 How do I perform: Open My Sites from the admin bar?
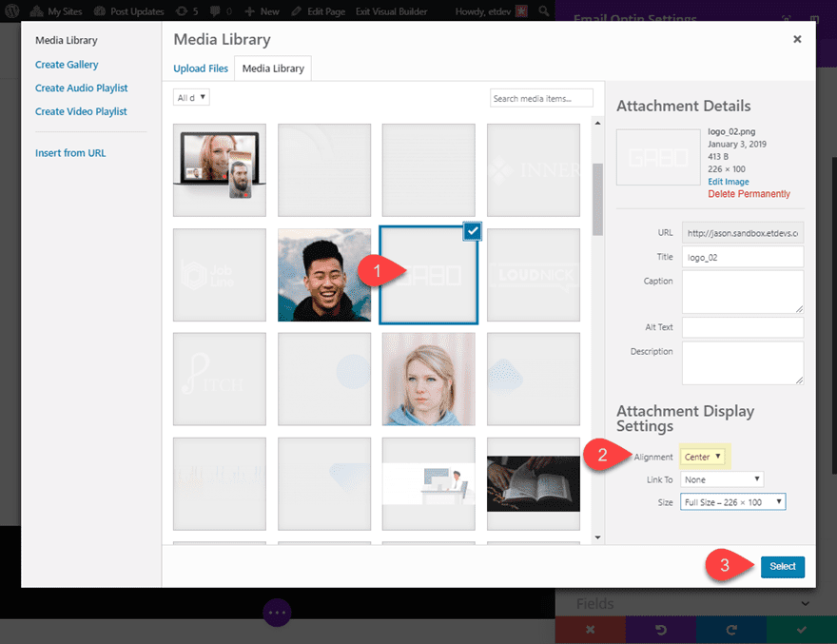[54, 11]
